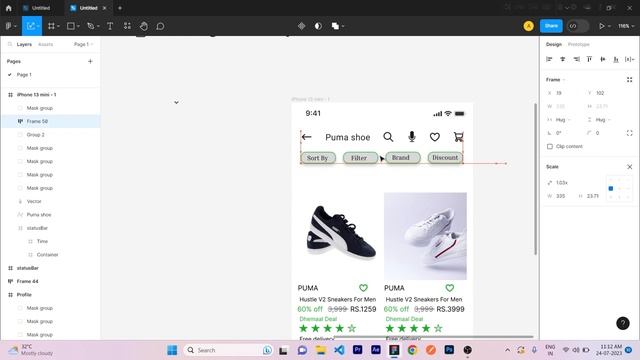Switch to the Prototype tab

[x=578, y=44]
